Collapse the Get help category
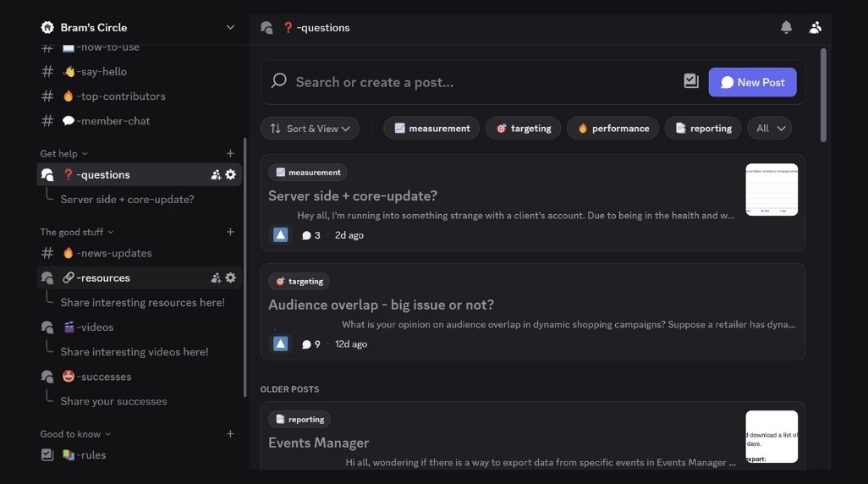 pos(63,153)
